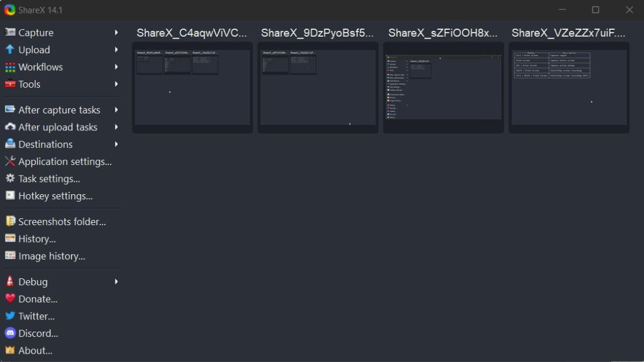Screen dimensions: 644x362
Task: Open the Capture menu
Action: pos(61,32)
